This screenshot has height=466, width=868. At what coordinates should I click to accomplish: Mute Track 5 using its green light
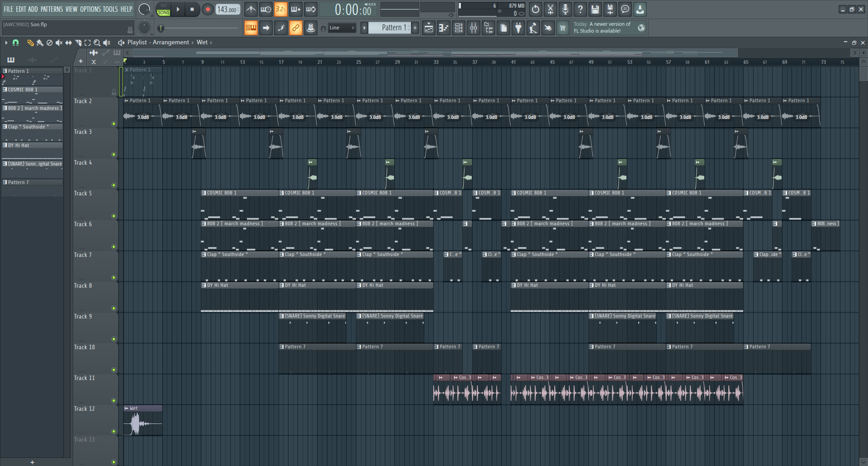click(114, 216)
